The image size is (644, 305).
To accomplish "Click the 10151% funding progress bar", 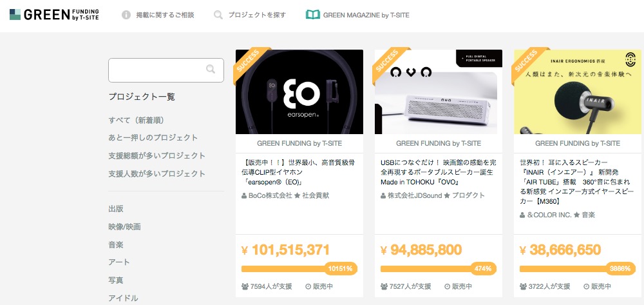I will pos(299,269).
